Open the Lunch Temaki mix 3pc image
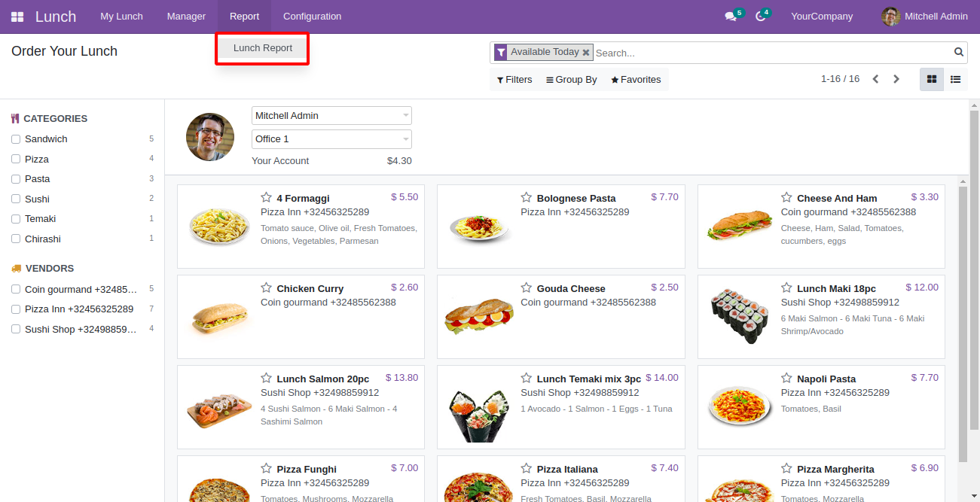The height and width of the screenshot is (502, 980). [x=480, y=415]
